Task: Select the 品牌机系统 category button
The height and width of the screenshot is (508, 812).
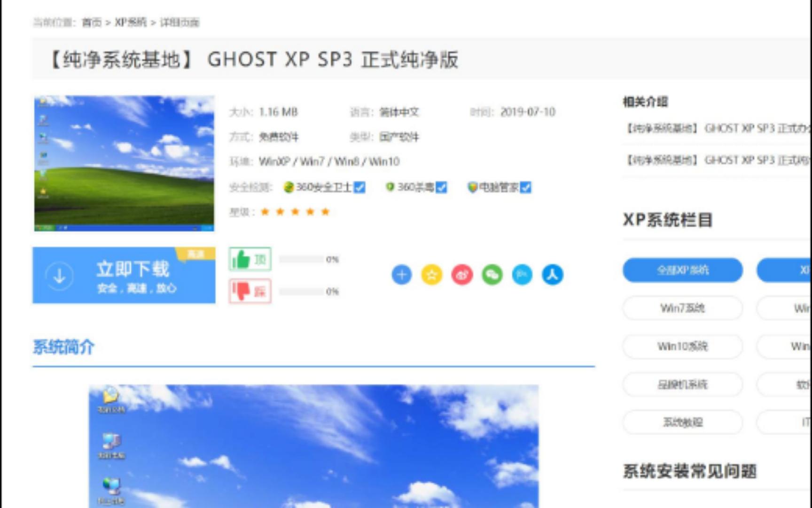Action: [683, 384]
